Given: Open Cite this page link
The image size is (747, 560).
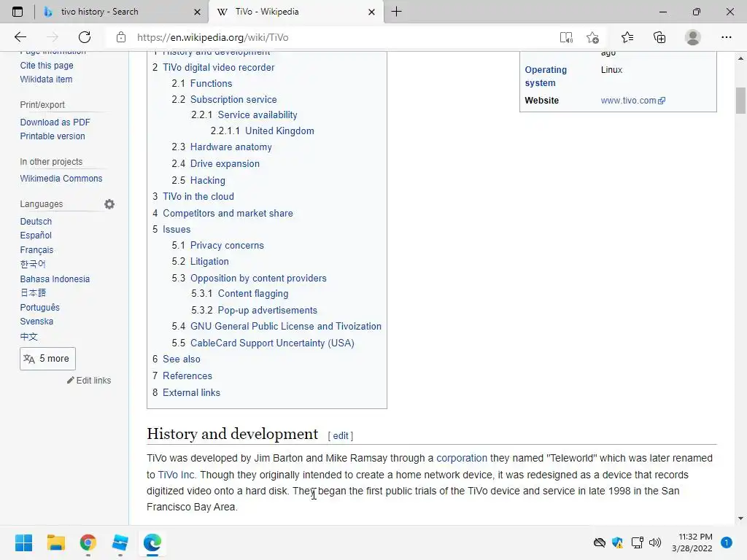Looking at the screenshot, I should [47, 65].
